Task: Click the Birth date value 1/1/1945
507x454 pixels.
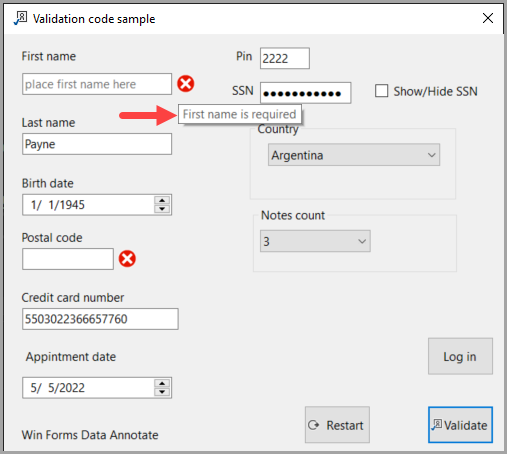Action: (x=58, y=205)
